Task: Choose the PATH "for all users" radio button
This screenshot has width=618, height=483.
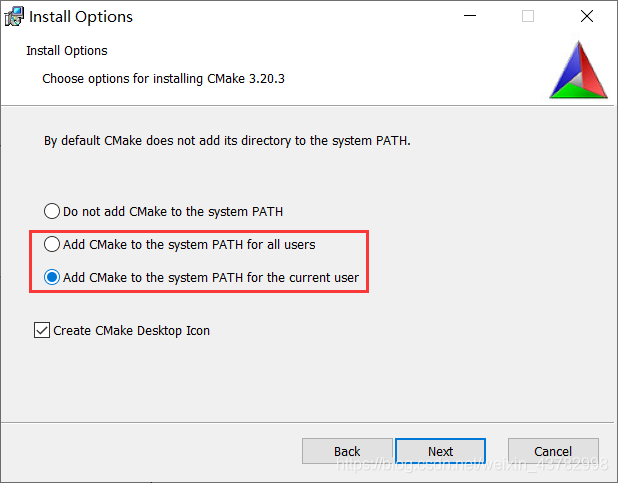Action: (52, 244)
